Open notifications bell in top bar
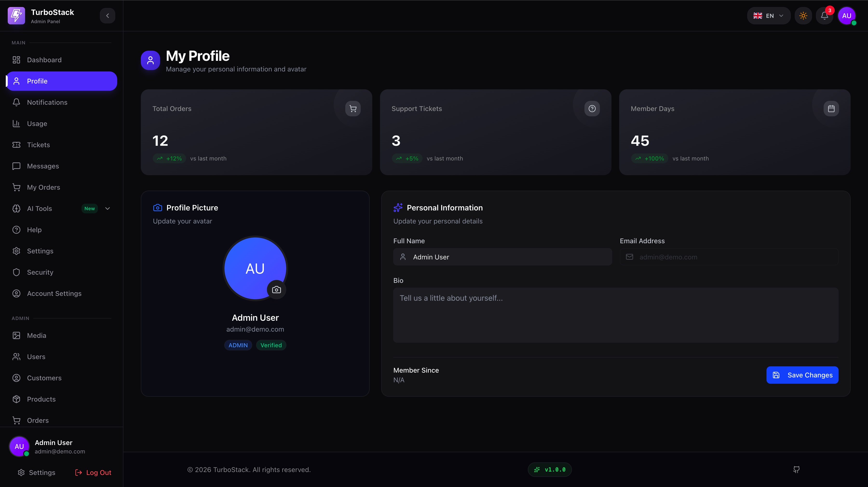This screenshot has width=868, height=487. point(824,15)
